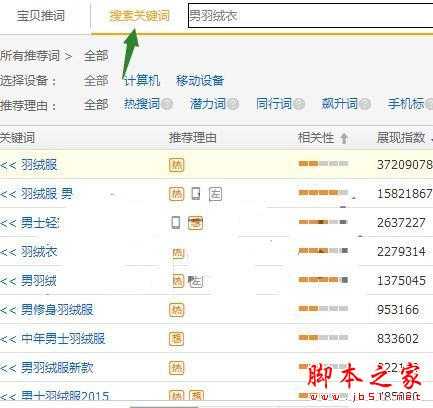Click the keyword 羽绒服 in the first row
This screenshot has height=408, width=433.
tap(39, 165)
